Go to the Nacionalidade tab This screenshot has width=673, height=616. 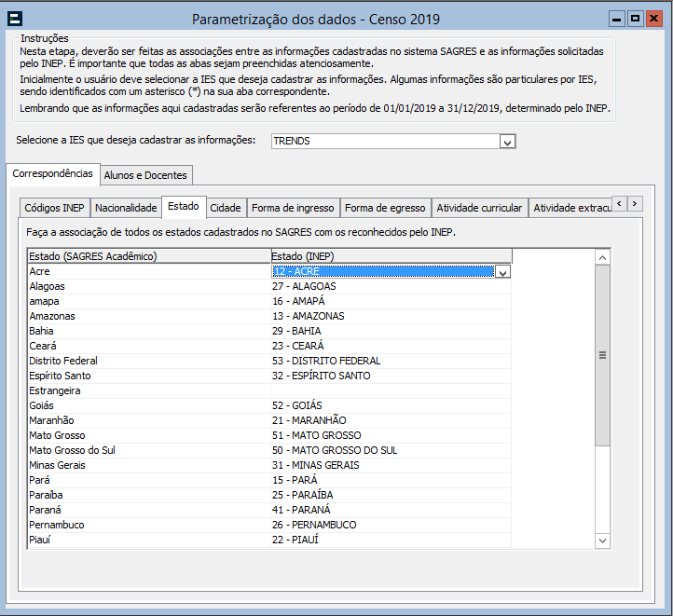[126, 208]
